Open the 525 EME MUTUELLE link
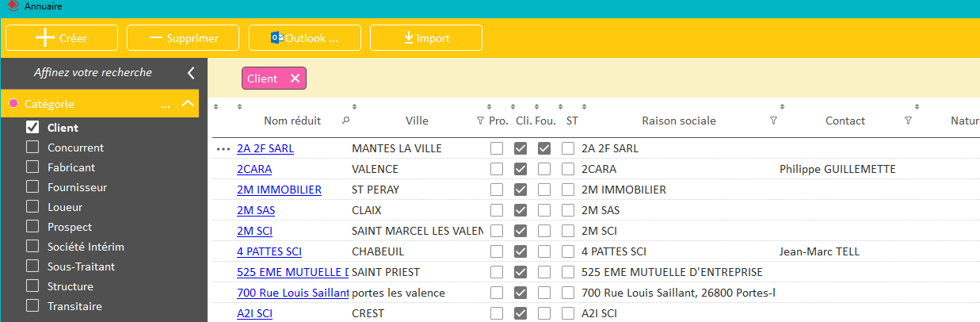 [292, 272]
